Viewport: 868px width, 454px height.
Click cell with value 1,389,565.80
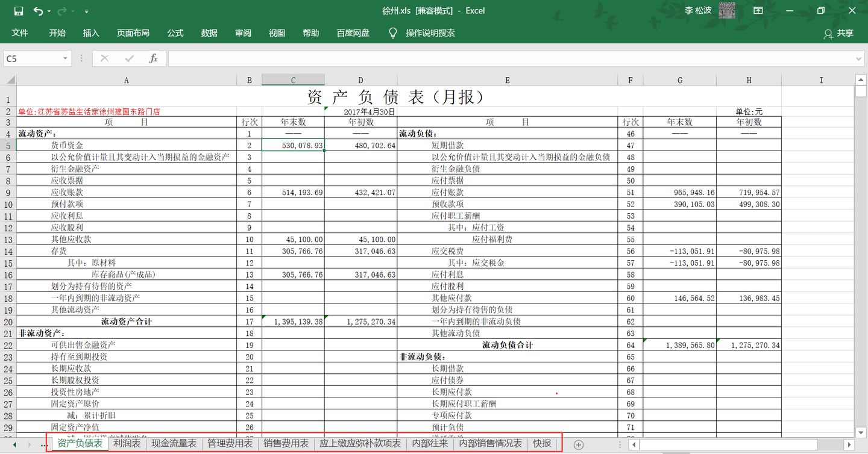coord(679,345)
